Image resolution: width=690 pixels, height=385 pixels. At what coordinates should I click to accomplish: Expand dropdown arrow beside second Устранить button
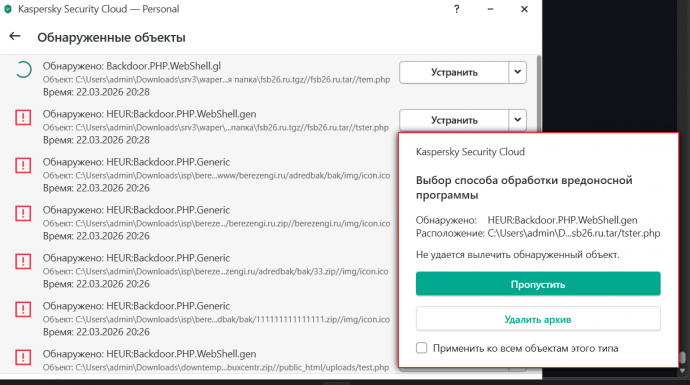[x=518, y=120]
